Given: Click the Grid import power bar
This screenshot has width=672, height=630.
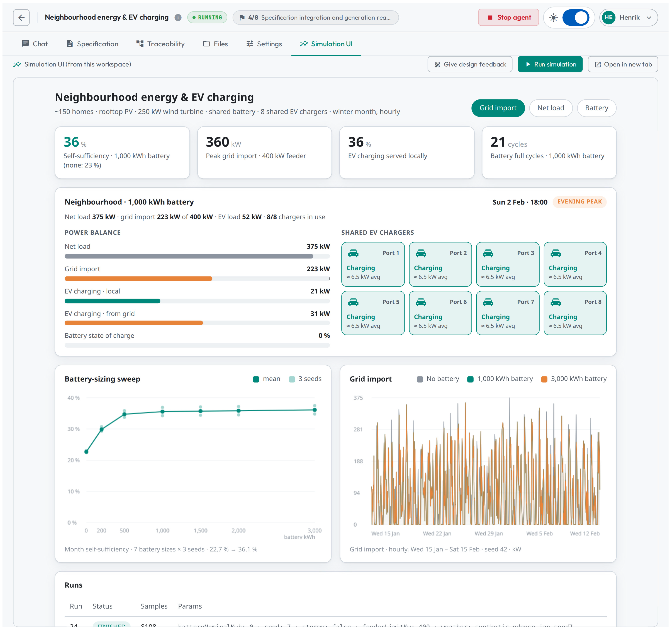Looking at the screenshot, I should (197, 279).
